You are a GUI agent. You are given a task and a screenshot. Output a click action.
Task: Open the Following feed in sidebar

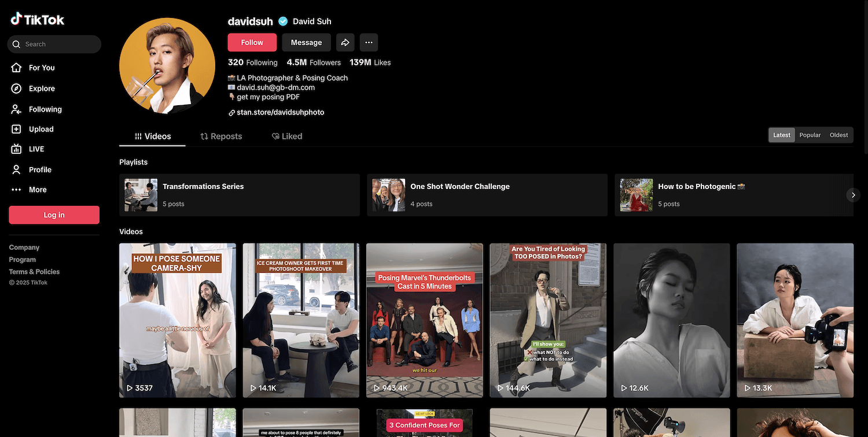coord(45,109)
